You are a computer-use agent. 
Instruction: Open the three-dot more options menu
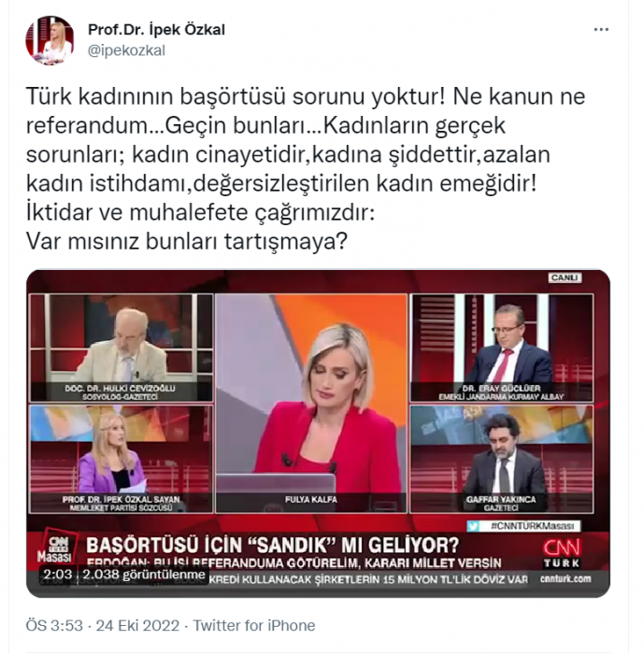pos(601,30)
